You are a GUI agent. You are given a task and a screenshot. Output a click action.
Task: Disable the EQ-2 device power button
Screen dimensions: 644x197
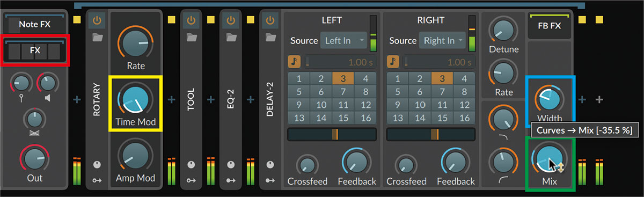231,20
